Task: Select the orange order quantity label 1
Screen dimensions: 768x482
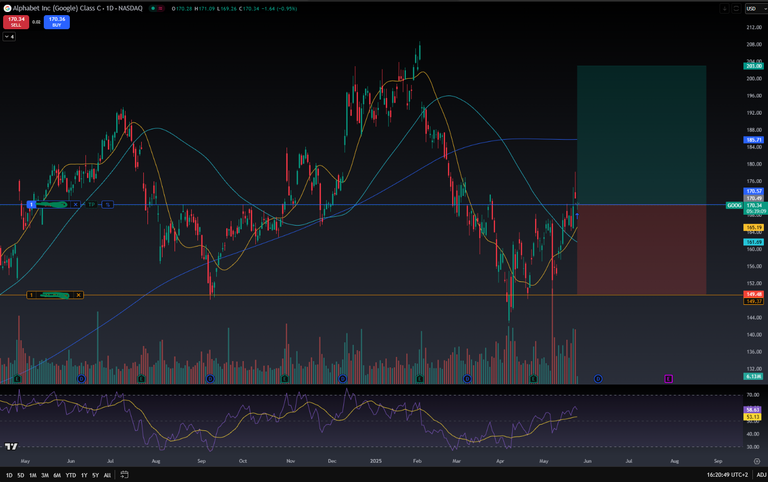Action: (x=31, y=295)
